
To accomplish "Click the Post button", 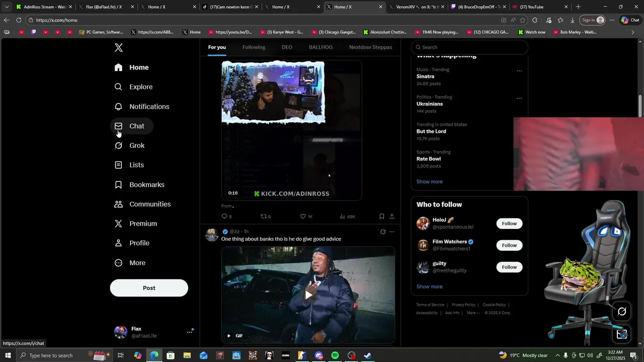I will pyautogui.click(x=149, y=288).
